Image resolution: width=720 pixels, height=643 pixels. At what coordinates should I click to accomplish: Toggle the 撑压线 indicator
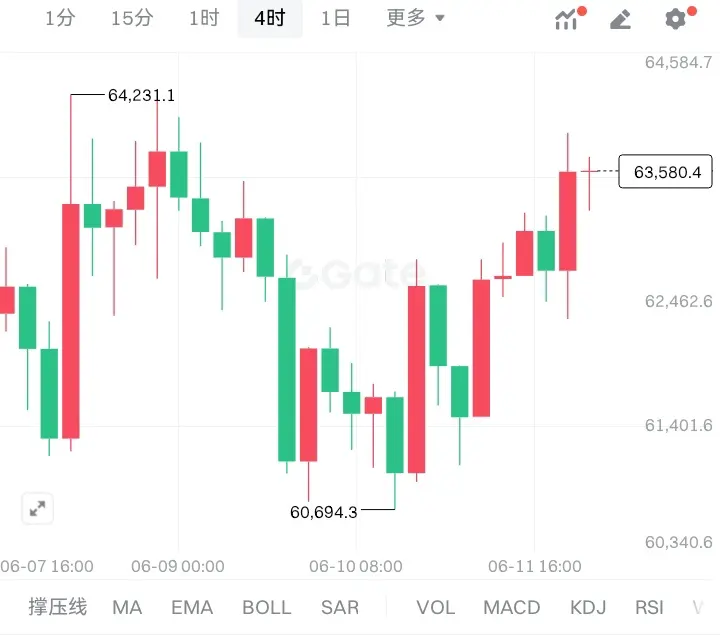click(57, 607)
